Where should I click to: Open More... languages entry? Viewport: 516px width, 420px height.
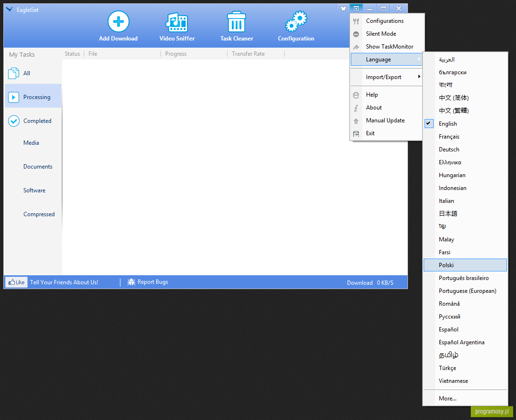coord(466,398)
